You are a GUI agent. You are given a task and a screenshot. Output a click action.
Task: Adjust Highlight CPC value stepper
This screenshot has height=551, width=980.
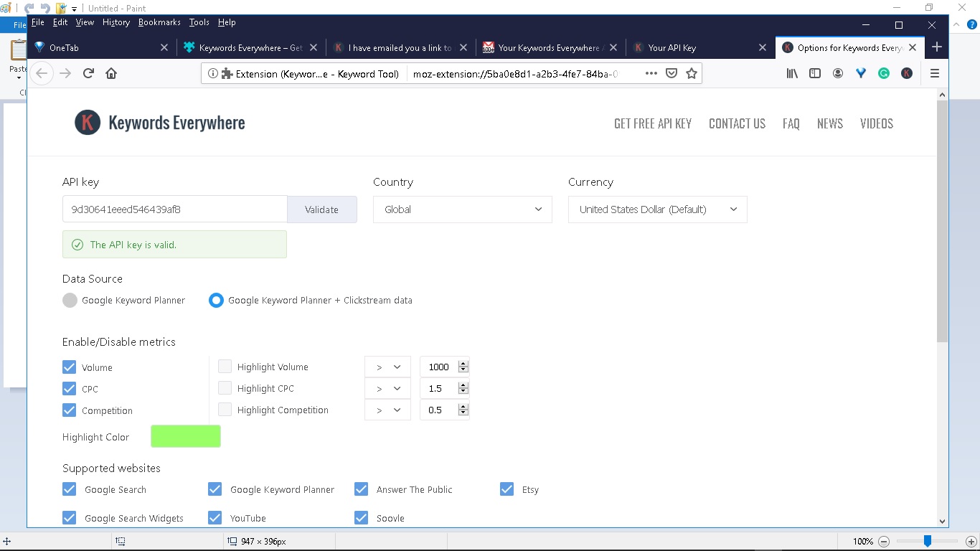[463, 388]
